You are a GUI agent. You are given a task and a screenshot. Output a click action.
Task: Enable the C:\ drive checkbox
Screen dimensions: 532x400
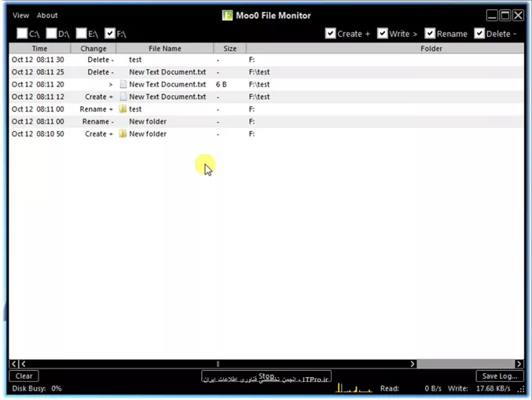[22, 33]
